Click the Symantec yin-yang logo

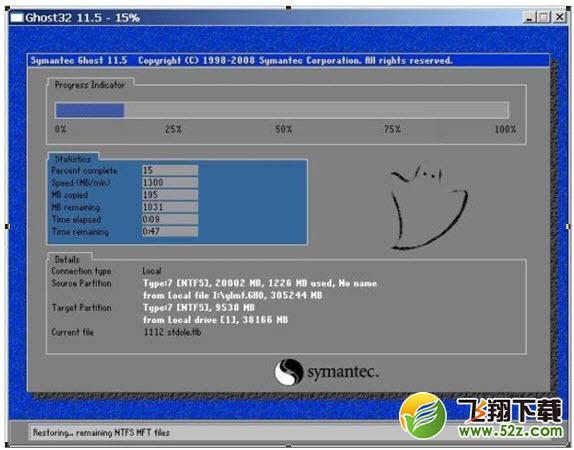point(289,372)
